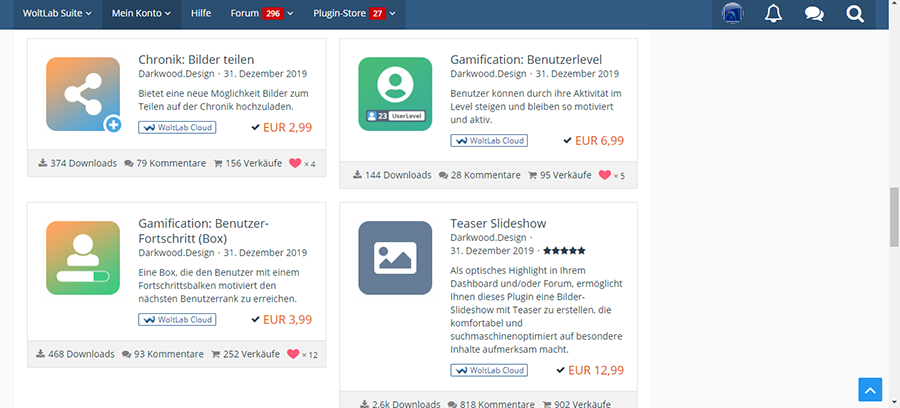
Task: Expand the WoltLab Suite dropdown menu
Action: pos(57,14)
